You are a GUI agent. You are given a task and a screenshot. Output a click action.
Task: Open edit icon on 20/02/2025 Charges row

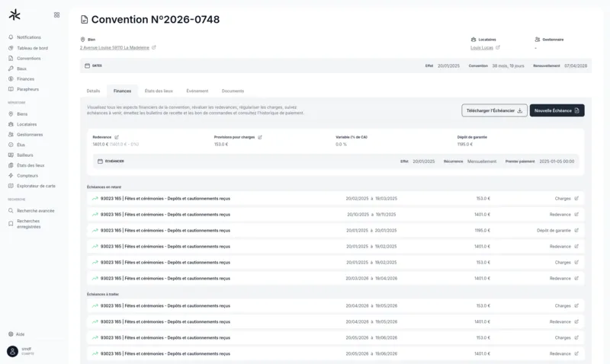pyautogui.click(x=576, y=198)
